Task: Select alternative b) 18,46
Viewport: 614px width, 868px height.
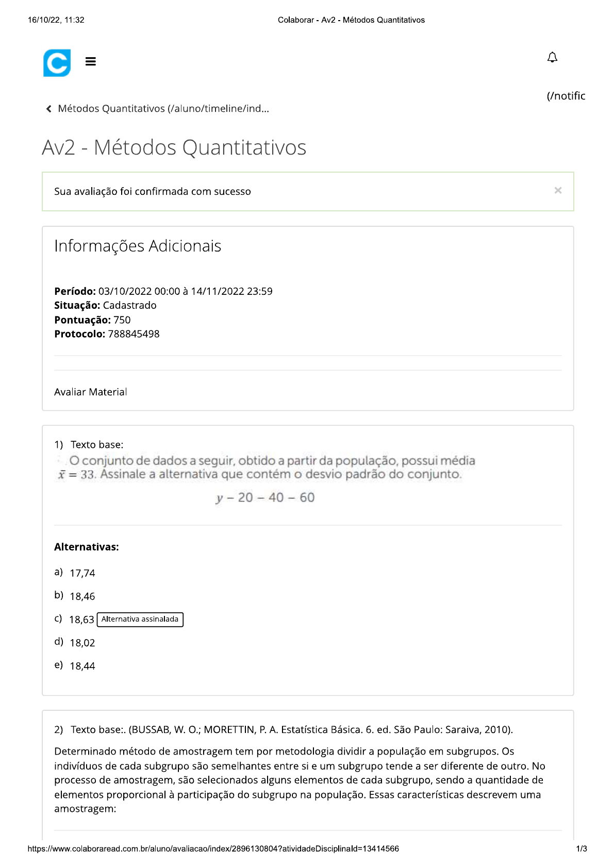Action: [x=82, y=596]
